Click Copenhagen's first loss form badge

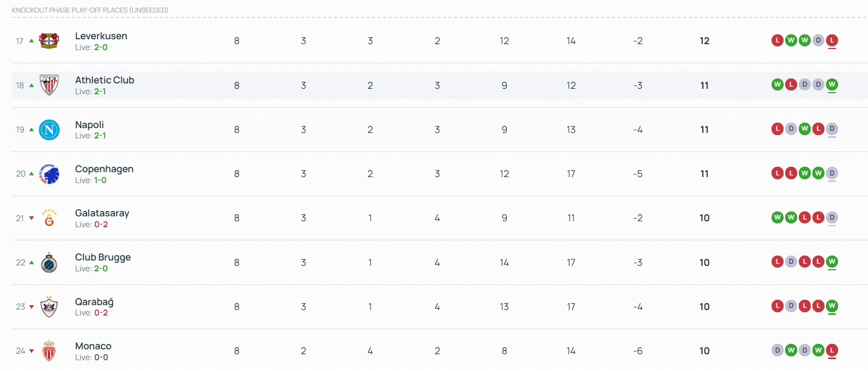778,173
